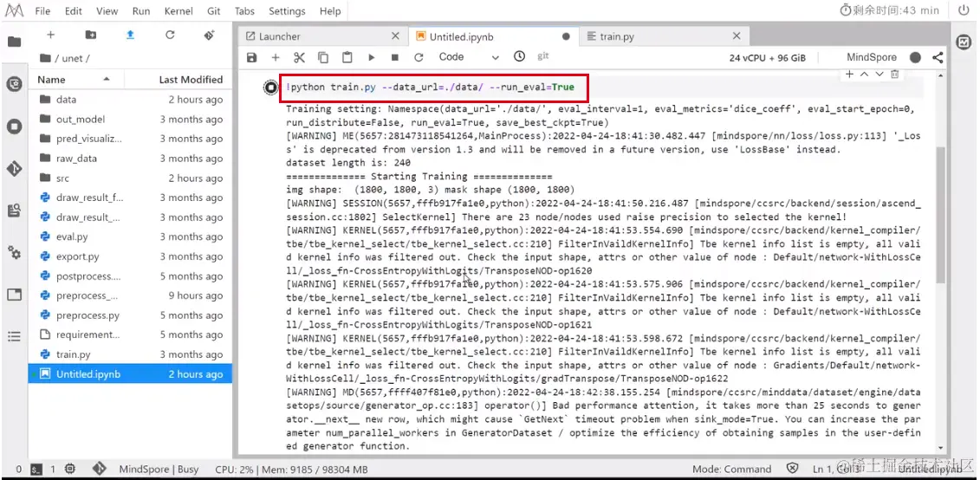Click the kernel status circle icon

coord(915,57)
